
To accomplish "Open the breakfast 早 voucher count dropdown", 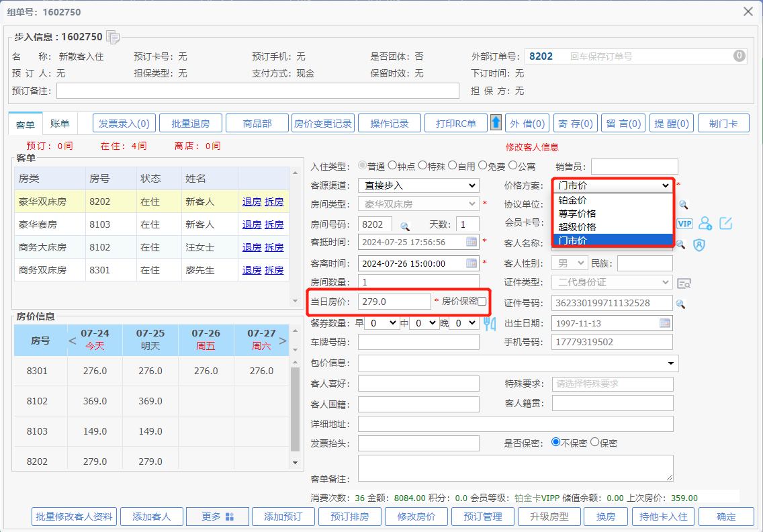I will [382, 323].
